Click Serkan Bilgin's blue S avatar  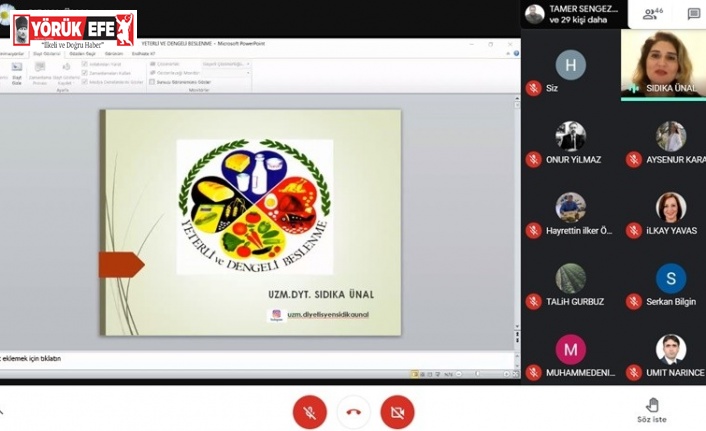click(x=670, y=278)
